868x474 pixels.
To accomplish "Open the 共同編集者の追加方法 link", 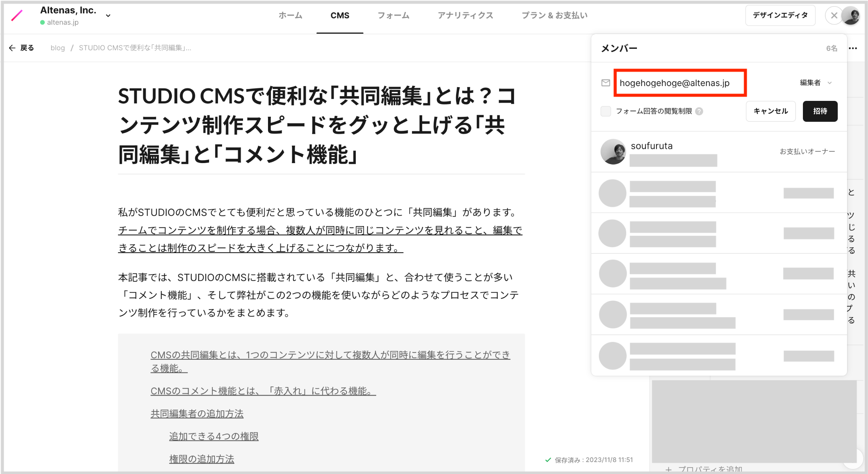I will point(197,414).
